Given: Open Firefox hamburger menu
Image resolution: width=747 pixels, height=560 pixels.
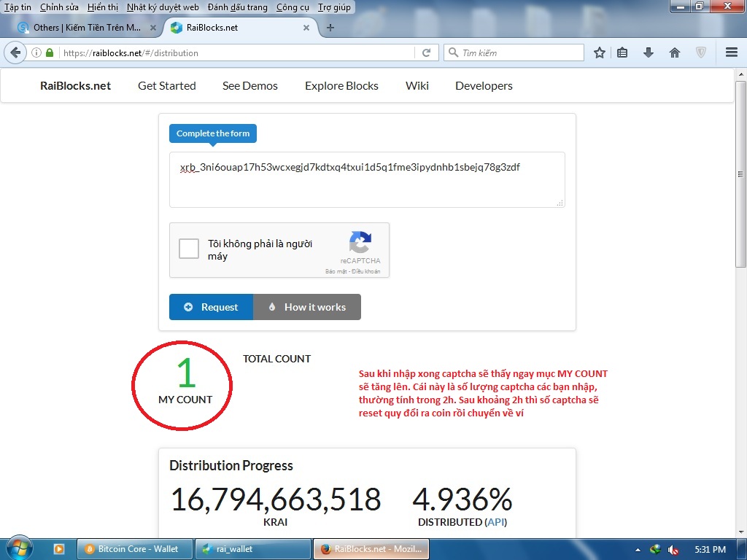Looking at the screenshot, I should tap(732, 52).
